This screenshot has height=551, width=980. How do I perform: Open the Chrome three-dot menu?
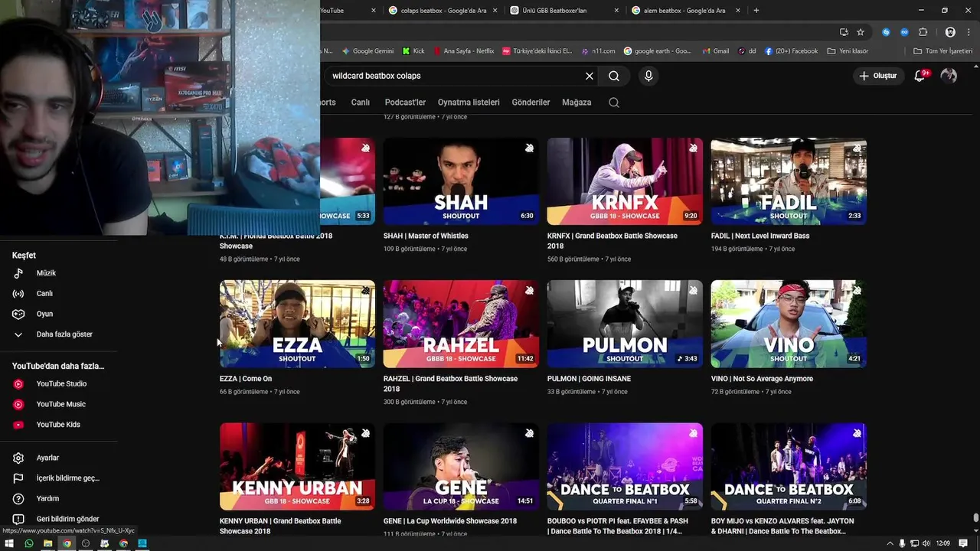[x=967, y=32]
